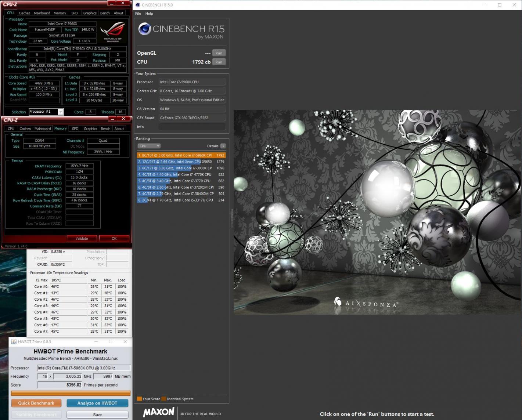Click the Validate button in CPU-Z
The image size is (522, 420).
(82, 238)
